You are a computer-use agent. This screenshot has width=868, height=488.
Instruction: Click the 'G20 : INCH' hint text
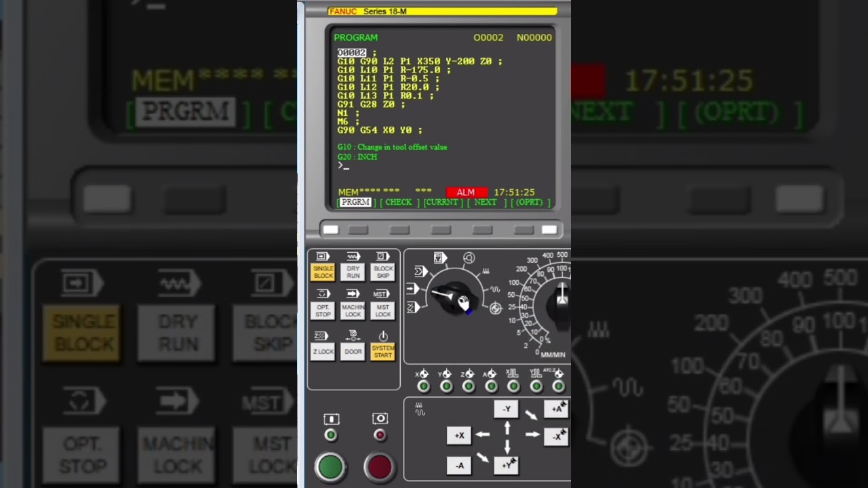point(357,157)
